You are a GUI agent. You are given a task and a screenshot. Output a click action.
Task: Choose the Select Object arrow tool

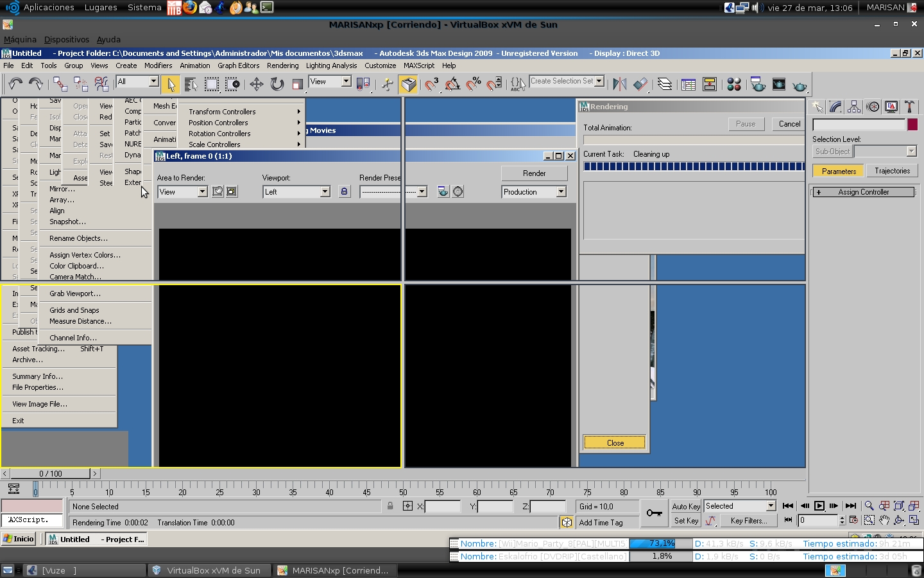click(x=170, y=84)
